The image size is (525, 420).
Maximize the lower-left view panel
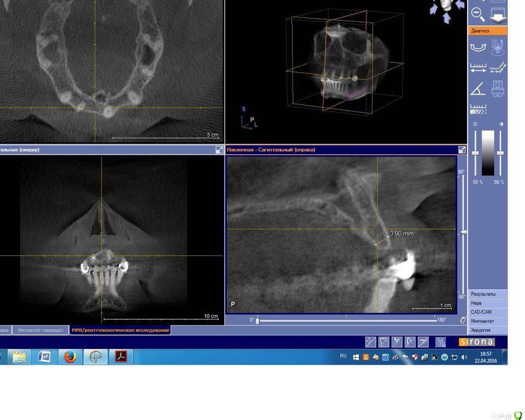pyautogui.click(x=219, y=149)
